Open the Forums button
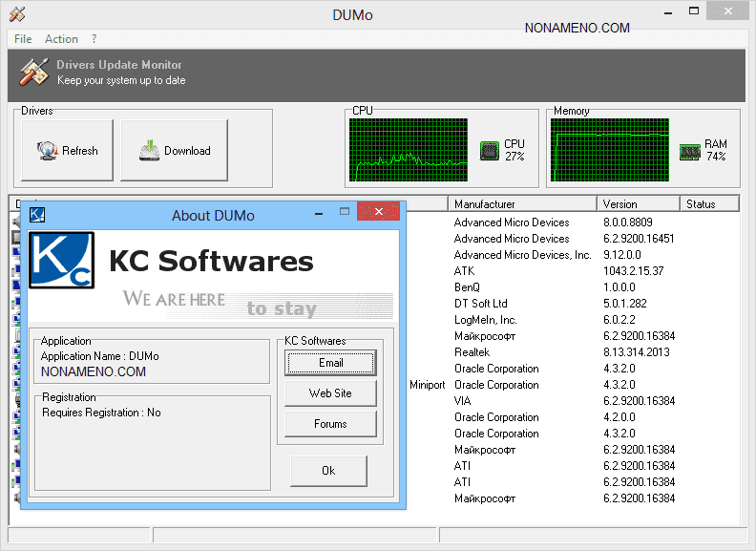Viewport: 756px width, 551px height. [330, 424]
